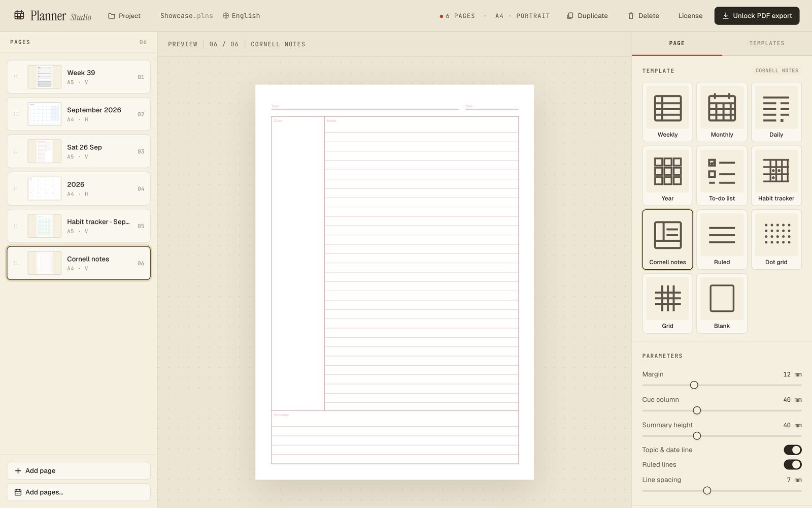Toggle the Topic & date line switch

point(792,450)
